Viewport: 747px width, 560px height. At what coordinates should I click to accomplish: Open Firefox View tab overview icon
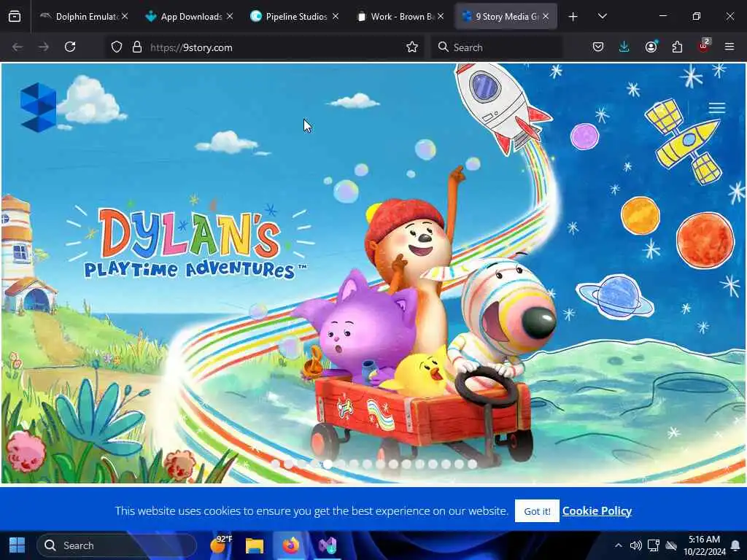(15, 16)
